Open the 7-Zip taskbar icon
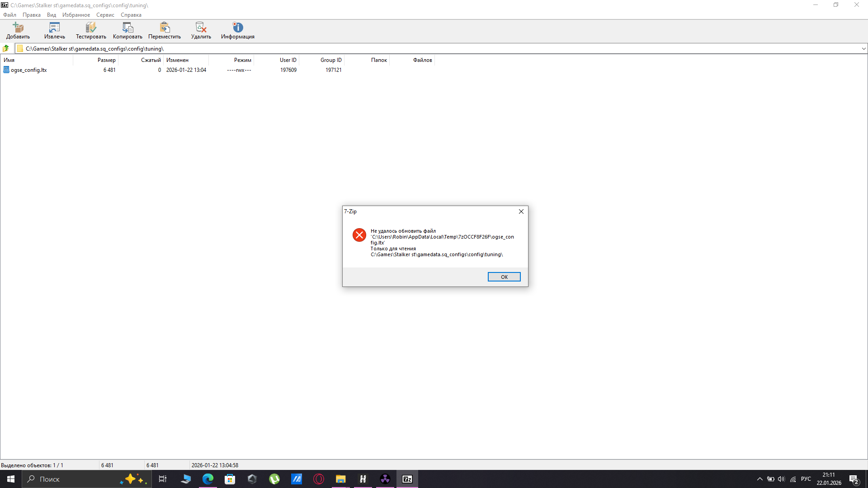 (x=407, y=479)
